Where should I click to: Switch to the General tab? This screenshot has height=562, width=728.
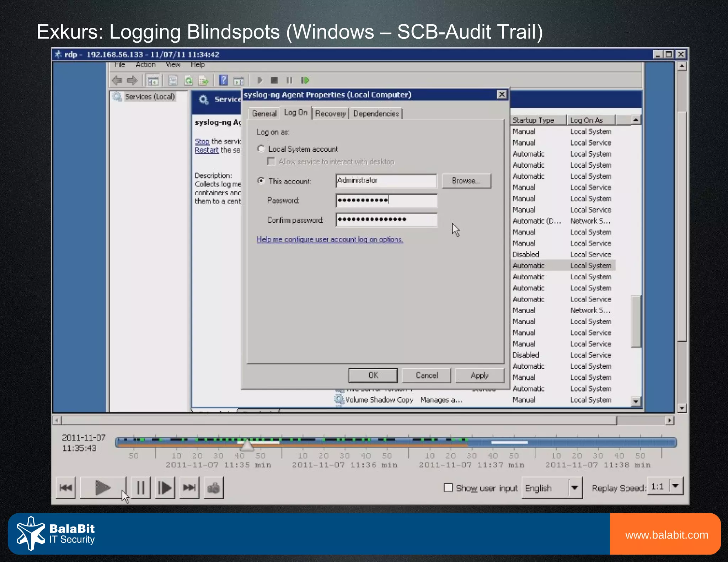[264, 114]
